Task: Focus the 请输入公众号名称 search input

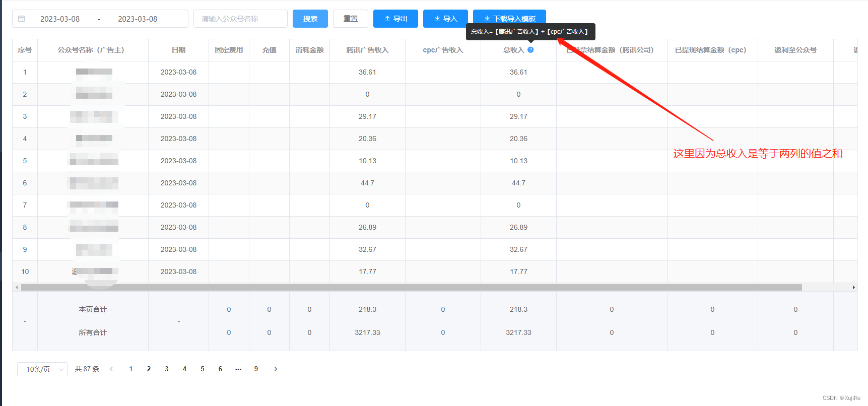Action: point(240,19)
